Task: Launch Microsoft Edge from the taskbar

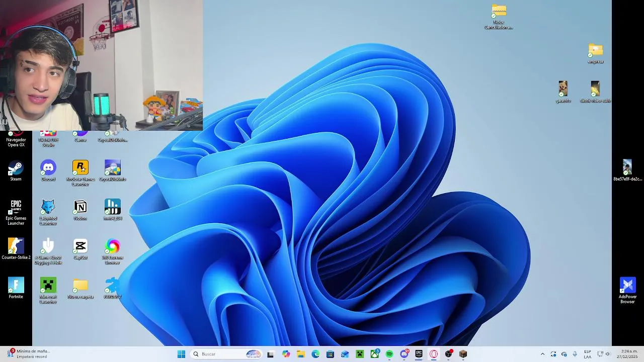Action: tap(315, 354)
